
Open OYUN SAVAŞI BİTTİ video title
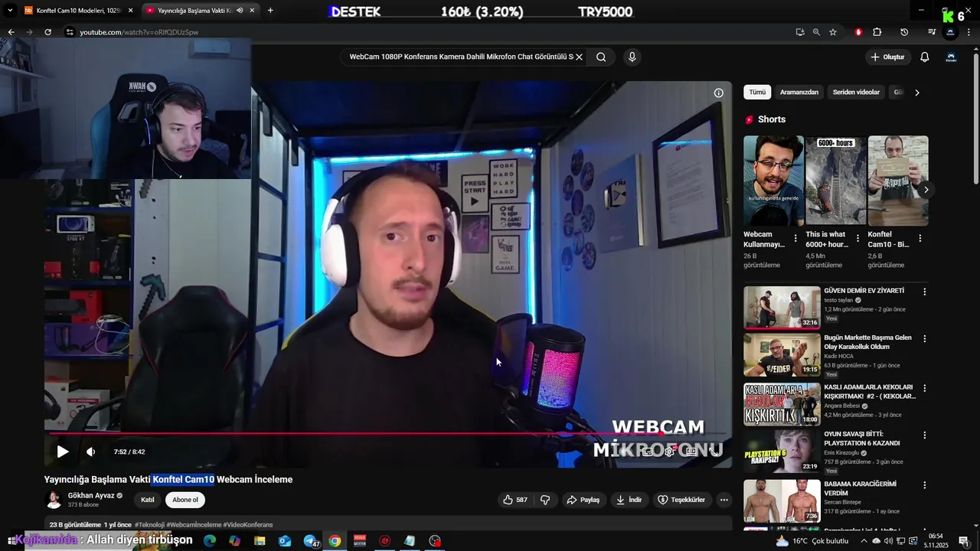(861, 439)
